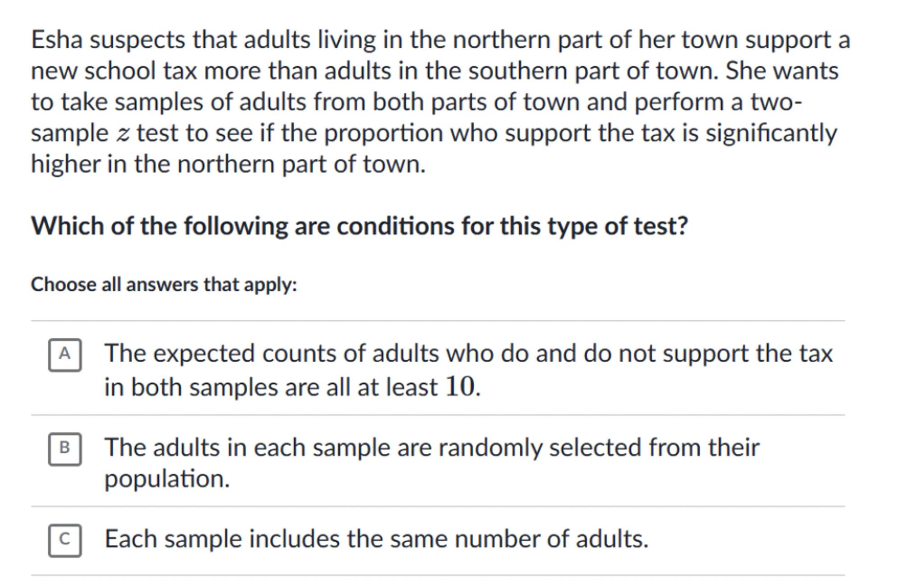
Task: Check answer box A
Action: [65, 355]
